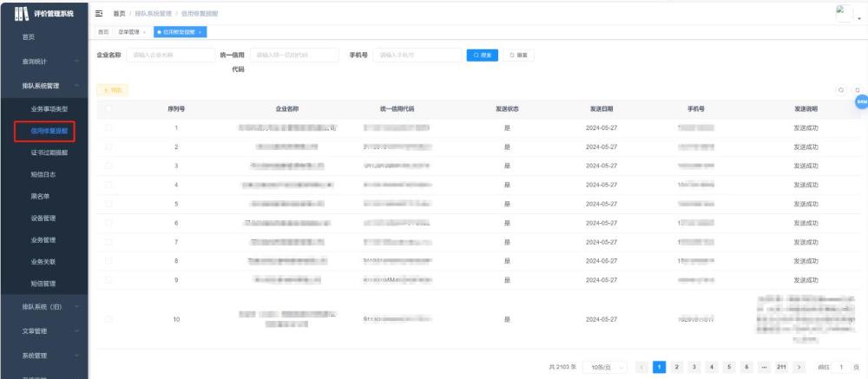
Task: Open 证书过期提醒 in the sidebar
Action: point(49,153)
